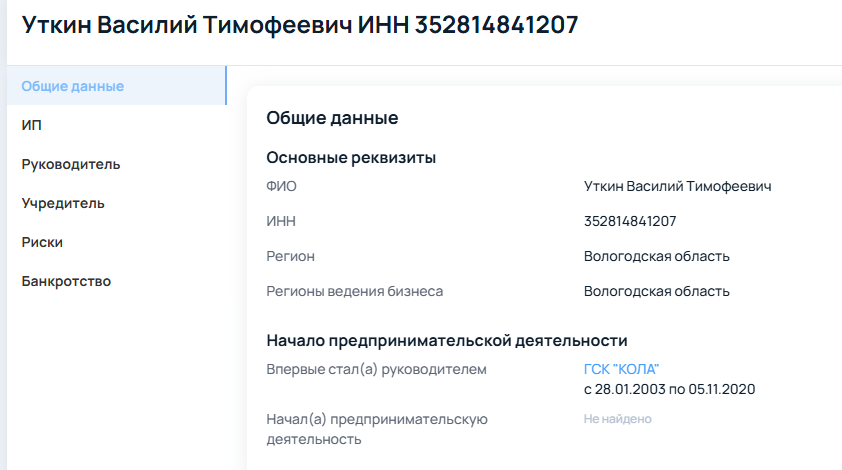Open the "Риски" menu item

42,242
